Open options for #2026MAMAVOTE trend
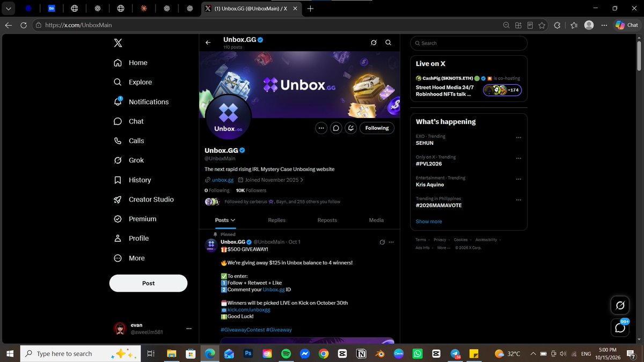 (x=518, y=200)
